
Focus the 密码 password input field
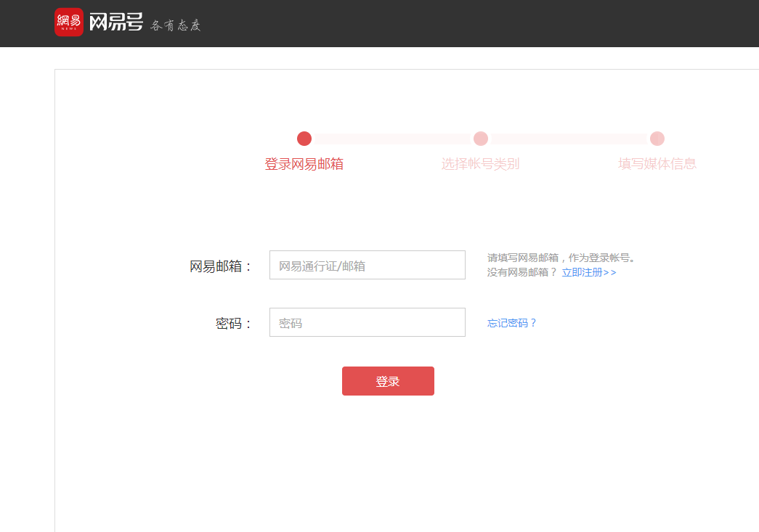(368, 322)
